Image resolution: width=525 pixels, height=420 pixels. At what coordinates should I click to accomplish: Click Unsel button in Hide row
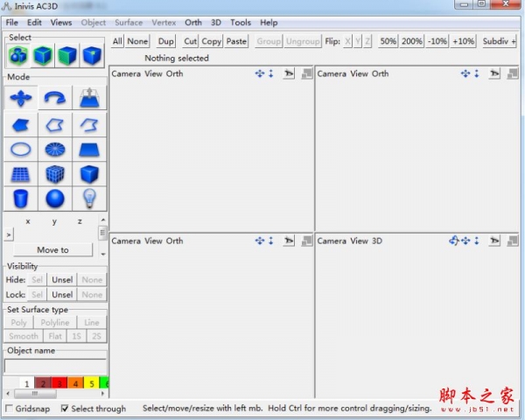coord(62,280)
